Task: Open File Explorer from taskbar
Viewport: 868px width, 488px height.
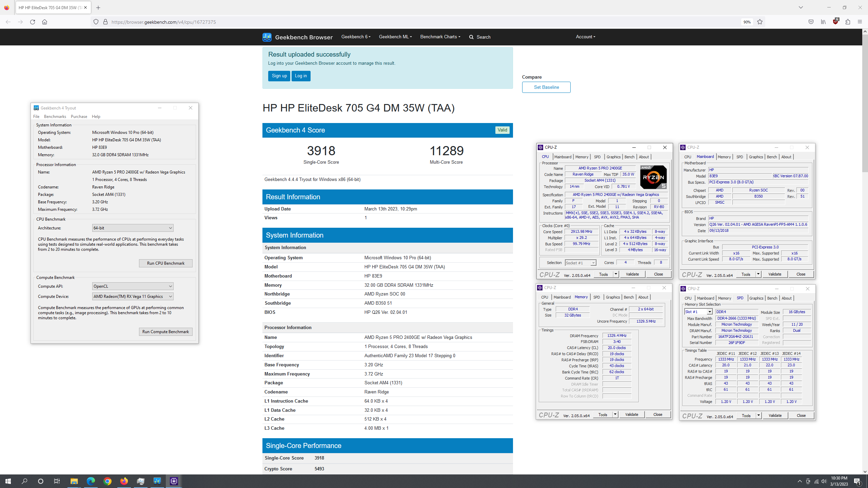Action: pos(74,481)
